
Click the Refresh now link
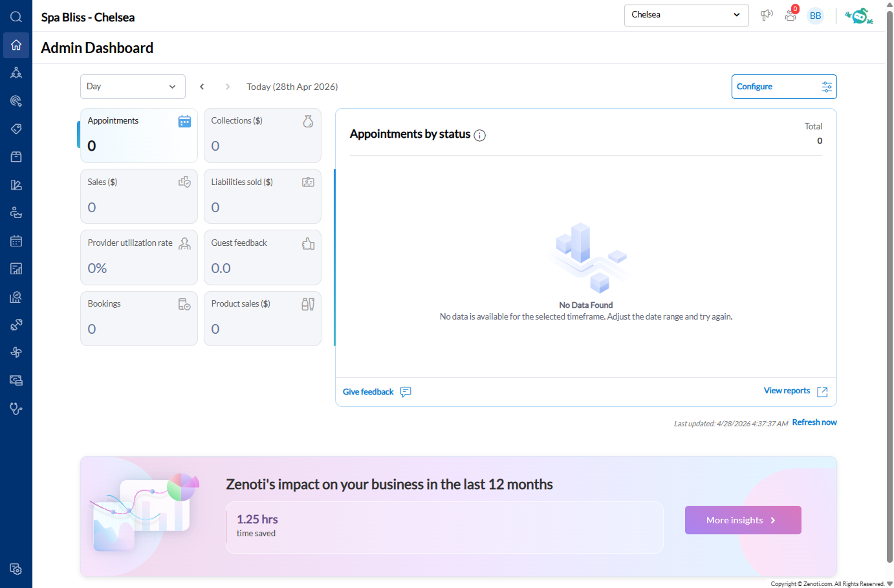point(814,422)
